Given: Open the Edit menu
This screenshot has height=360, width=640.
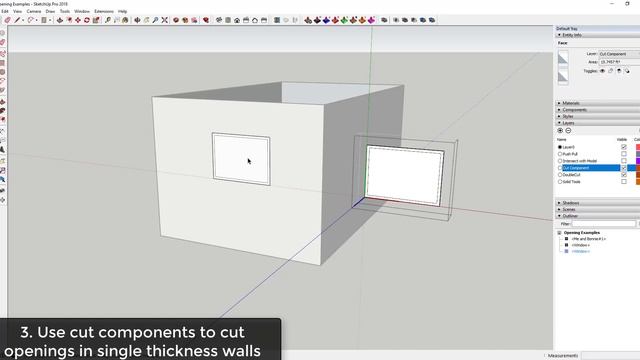Looking at the screenshot, I should [x=4, y=11].
